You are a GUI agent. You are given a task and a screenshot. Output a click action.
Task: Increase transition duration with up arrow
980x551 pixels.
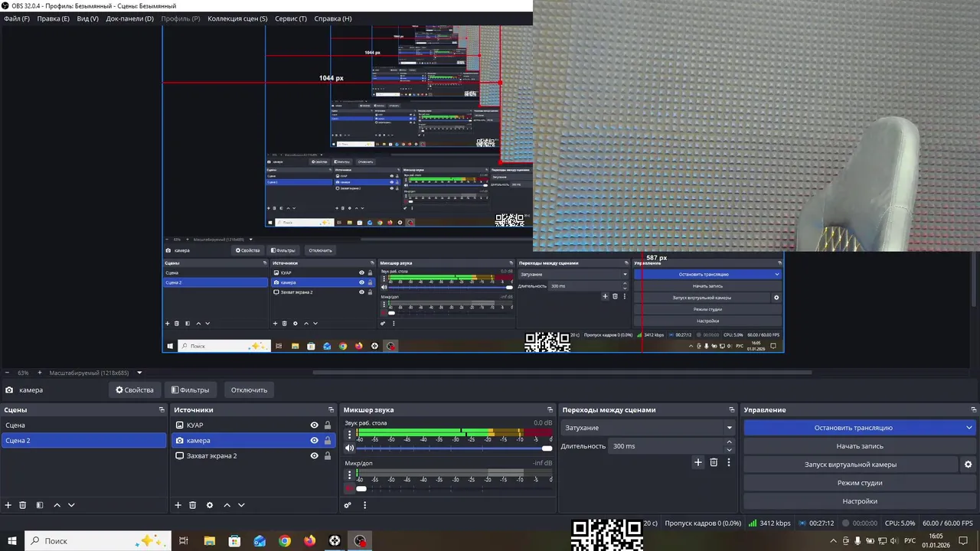click(x=729, y=442)
